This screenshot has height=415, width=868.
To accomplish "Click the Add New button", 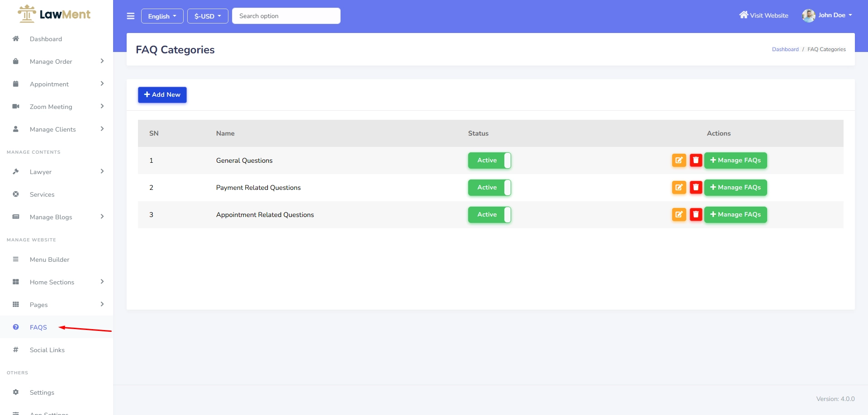I will point(162,95).
